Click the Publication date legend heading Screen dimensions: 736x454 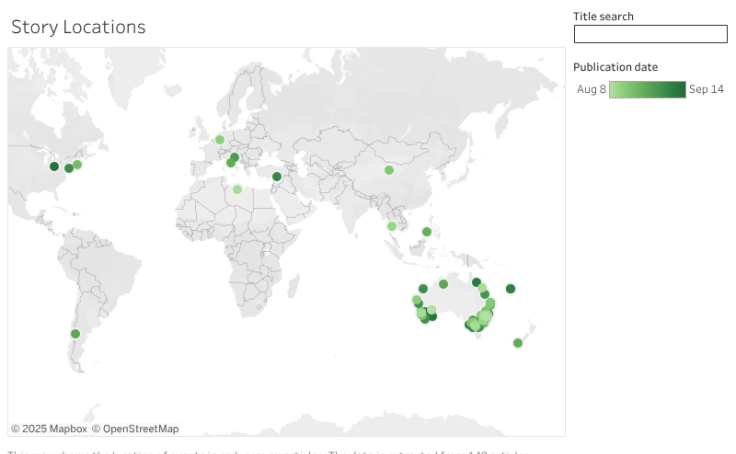click(x=615, y=67)
